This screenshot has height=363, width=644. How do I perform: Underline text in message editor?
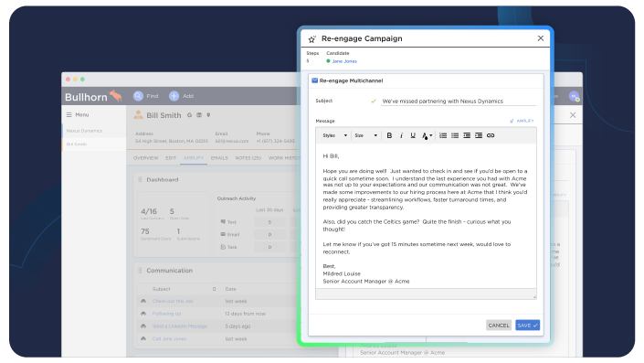[x=413, y=135]
